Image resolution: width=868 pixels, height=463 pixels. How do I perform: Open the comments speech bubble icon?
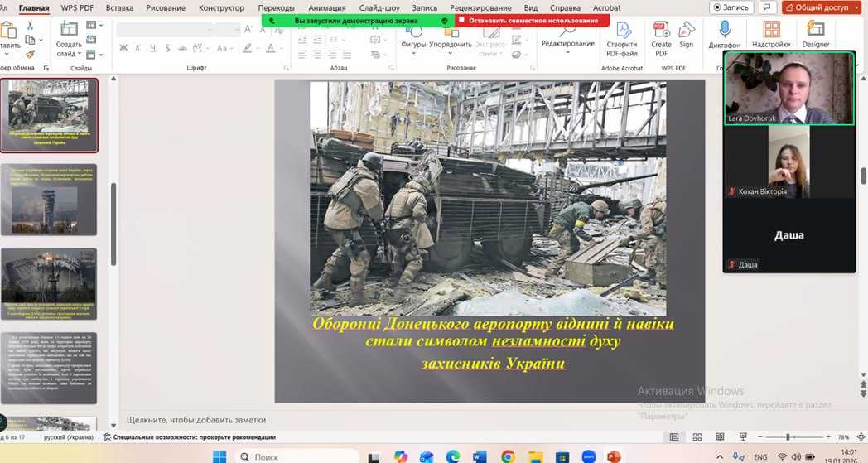(767, 7)
